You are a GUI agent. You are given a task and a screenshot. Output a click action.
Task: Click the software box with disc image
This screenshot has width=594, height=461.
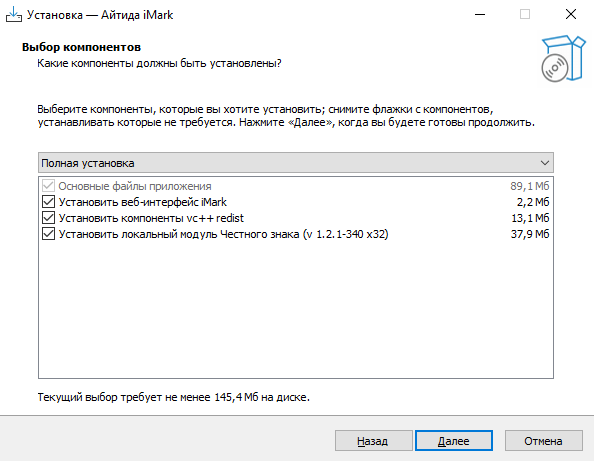coord(563,59)
